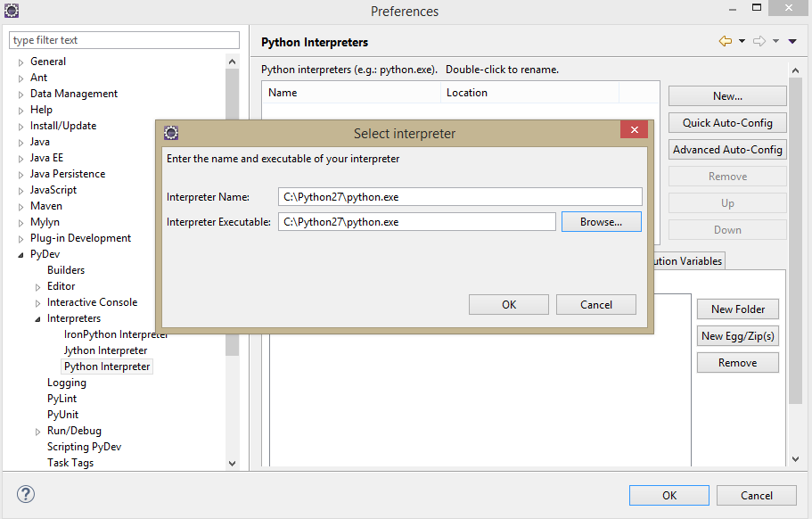The image size is (812, 519).
Task: Click the lower Remove button near New Egg/Zip(s)
Action: 738,363
